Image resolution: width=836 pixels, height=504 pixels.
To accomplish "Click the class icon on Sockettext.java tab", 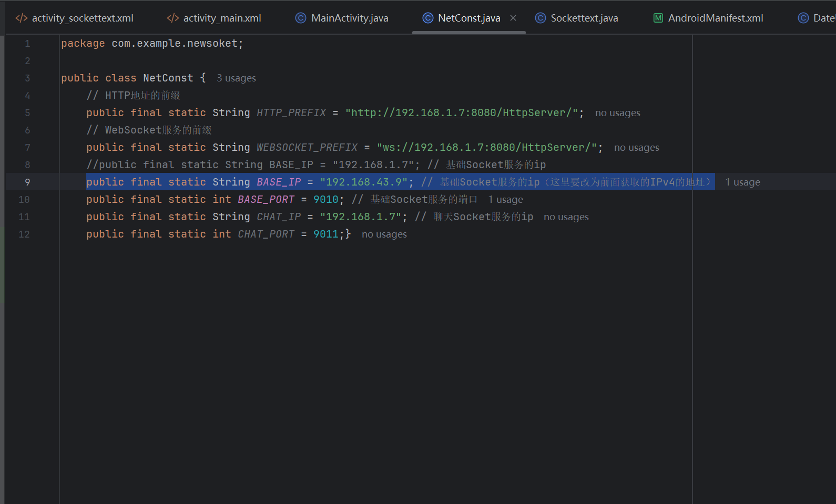I will click(x=540, y=18).
